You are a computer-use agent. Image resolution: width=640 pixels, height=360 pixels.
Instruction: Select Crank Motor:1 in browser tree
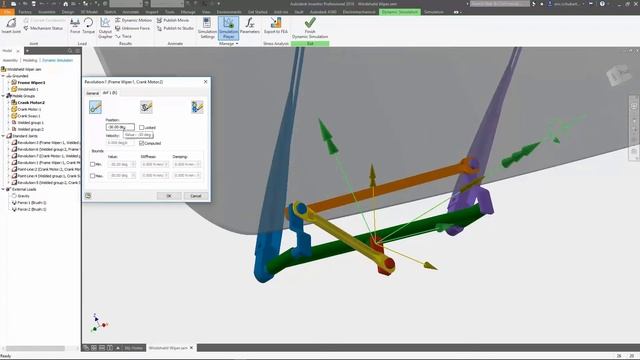tap(26, 109)
